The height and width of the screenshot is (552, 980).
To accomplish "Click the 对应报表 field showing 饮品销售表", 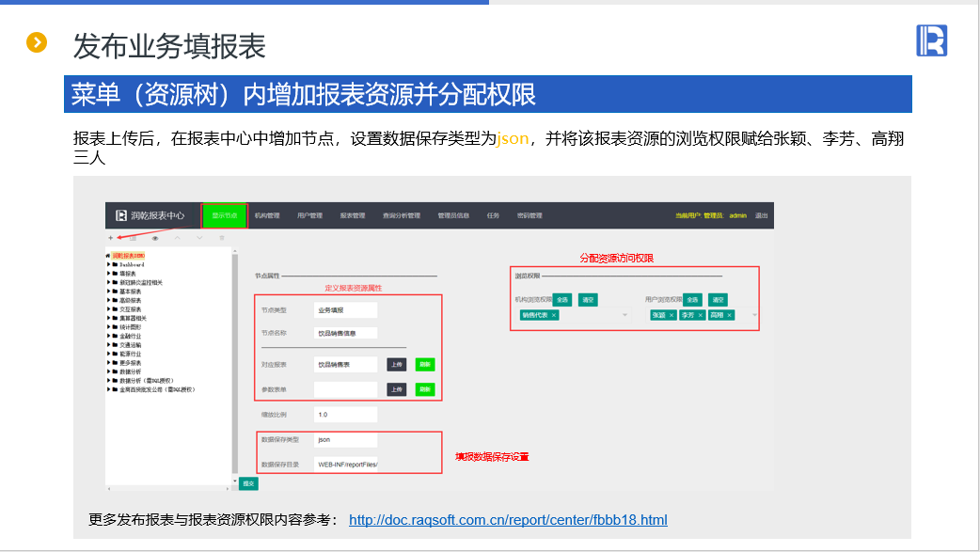I will [345, 365].
